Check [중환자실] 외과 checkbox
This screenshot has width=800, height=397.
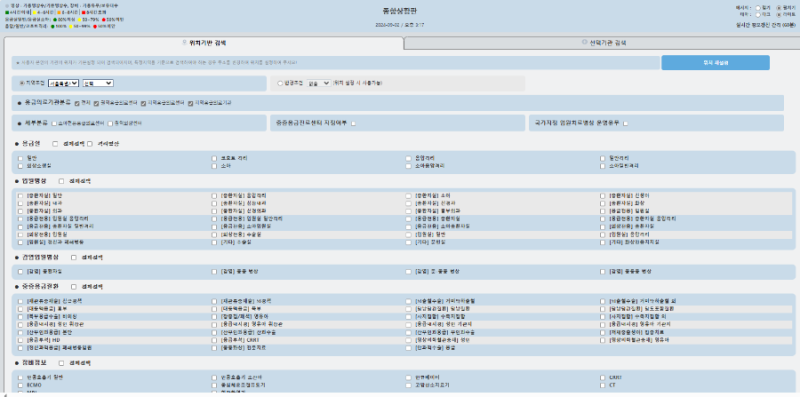(x=20, y=211)
